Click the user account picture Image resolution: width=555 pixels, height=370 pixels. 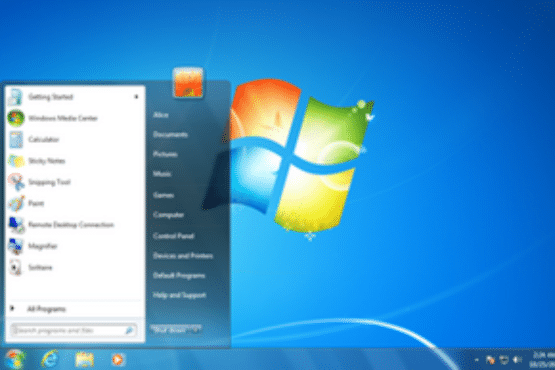pos(188,82)
